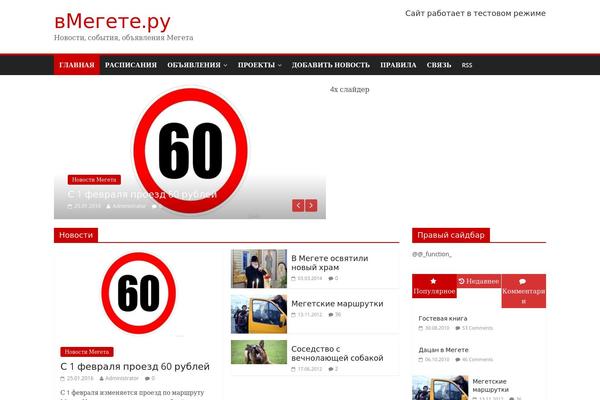Select the Популярное tab
The width and height of the screenshot is (600, 400).
click(434, 286)
